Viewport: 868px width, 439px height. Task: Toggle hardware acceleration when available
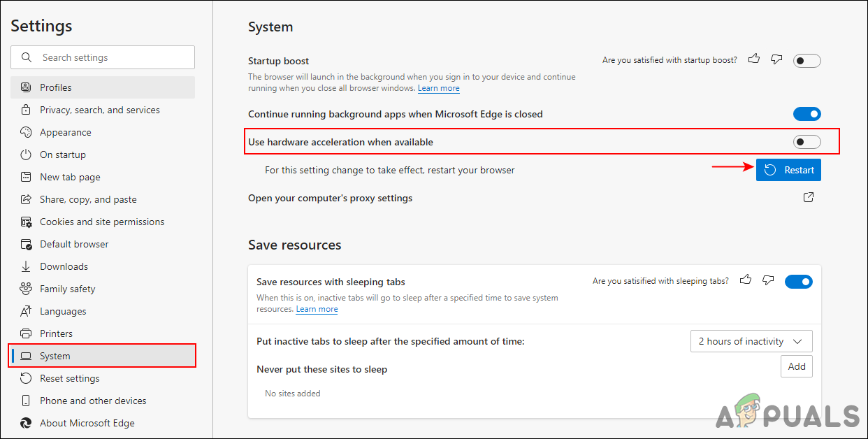point(806,142)
